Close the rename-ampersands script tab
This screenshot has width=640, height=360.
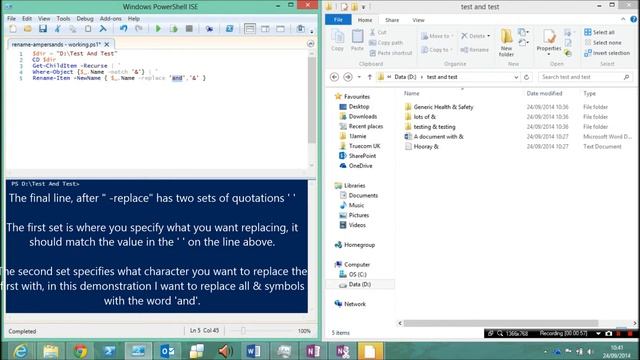[x=107, y=44]
